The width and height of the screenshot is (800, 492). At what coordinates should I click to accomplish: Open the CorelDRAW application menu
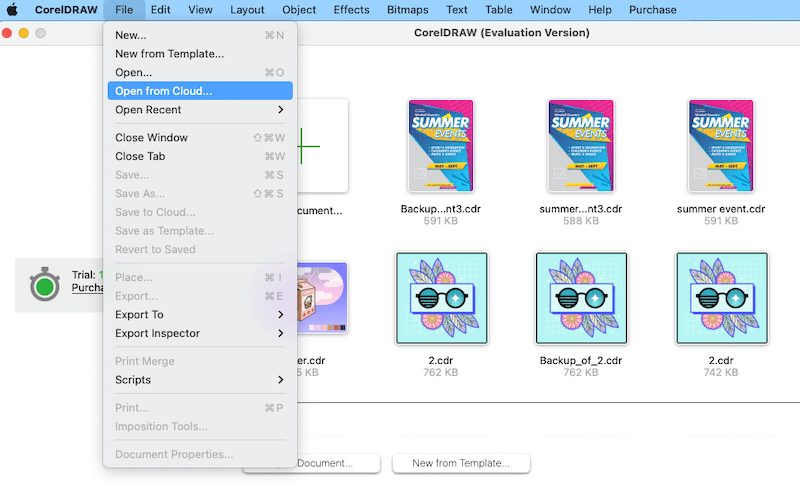coord(66,10)
